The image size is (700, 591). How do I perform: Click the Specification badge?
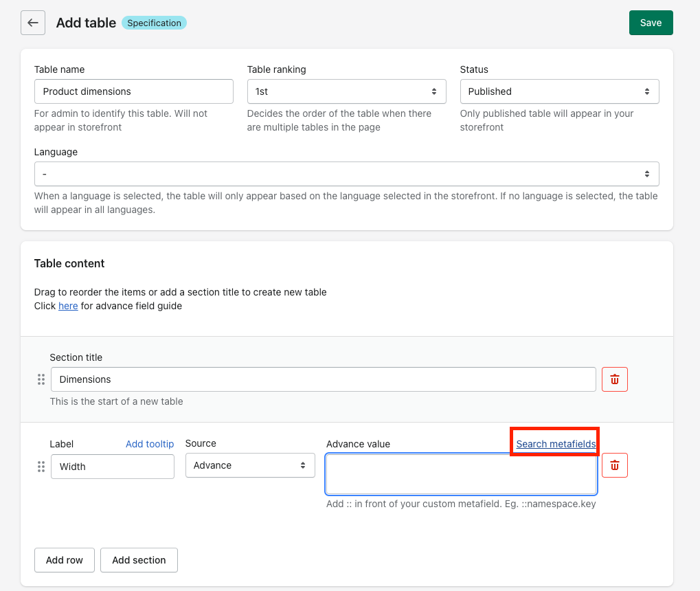tap(154, 23)
